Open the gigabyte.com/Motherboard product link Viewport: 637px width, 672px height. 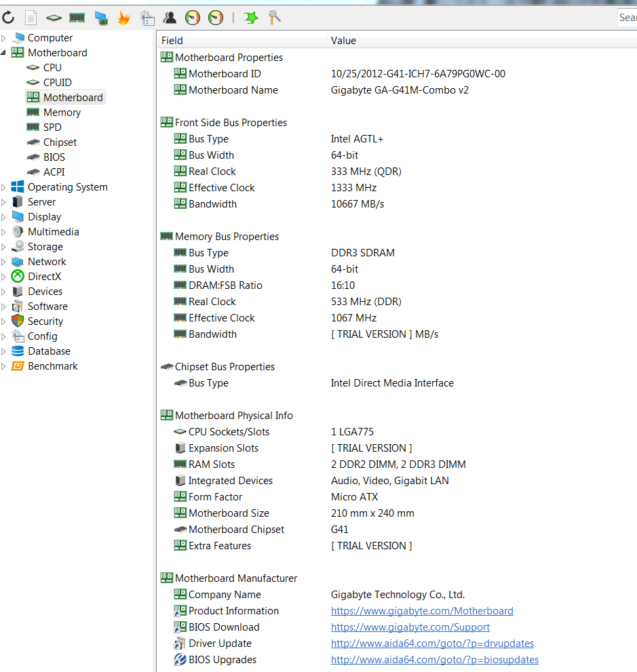(x=422, y=611)
